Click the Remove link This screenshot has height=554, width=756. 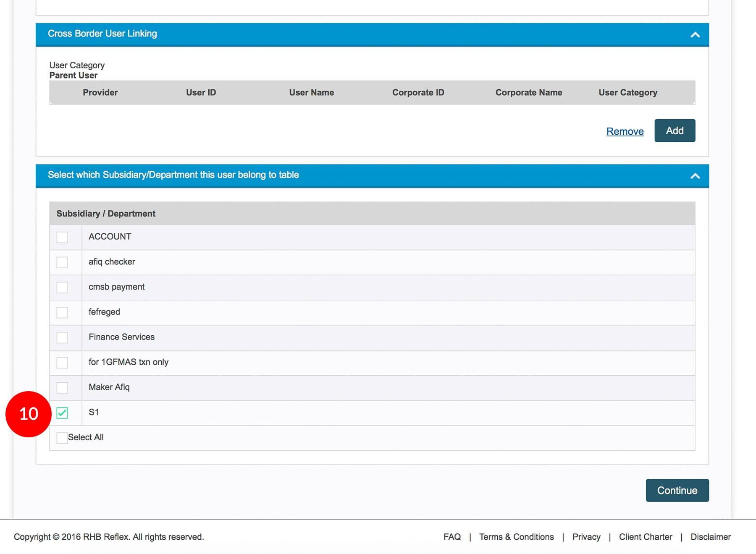coord(625,131)
